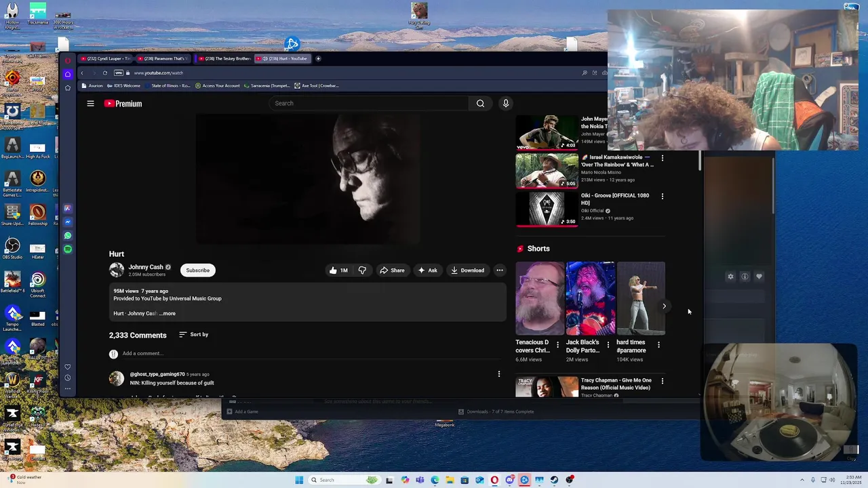Open the YouTube guide hamburger menu
The image size is (868, 488).
tap(90, 103)
